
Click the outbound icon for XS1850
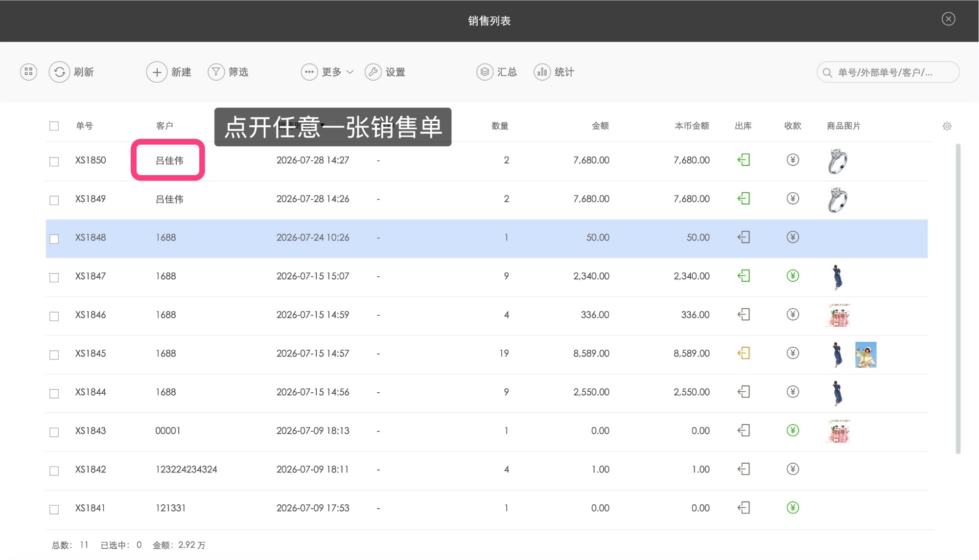(744, 160)
